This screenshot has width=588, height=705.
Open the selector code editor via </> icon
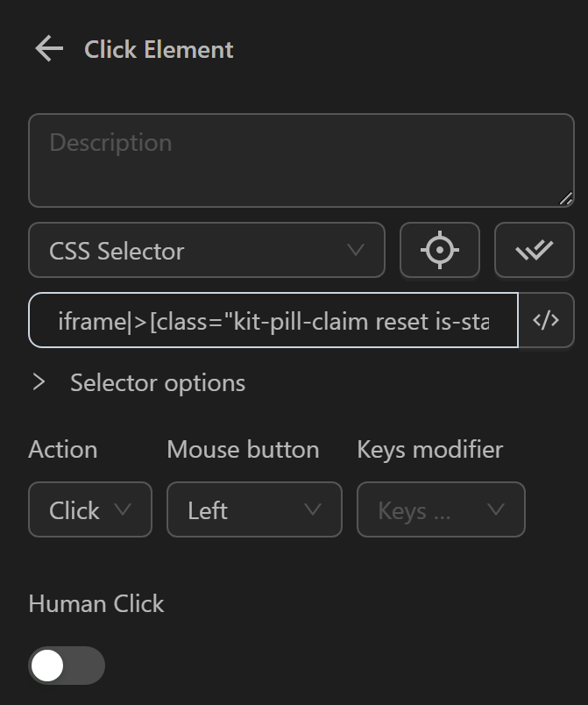(x=547, y=320)
